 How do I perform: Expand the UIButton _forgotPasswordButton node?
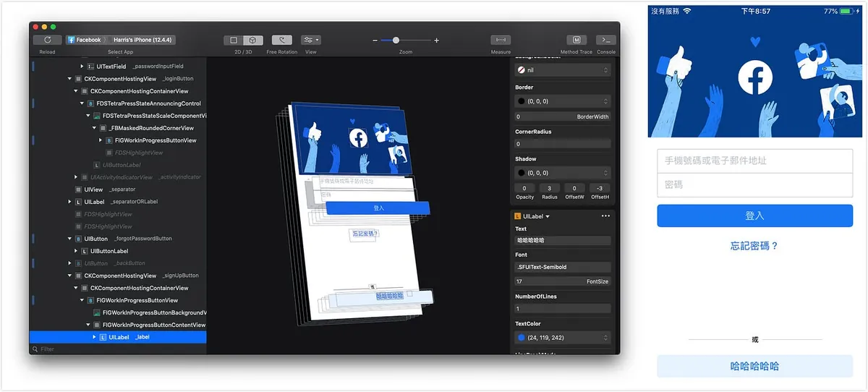tap(70, 239)
